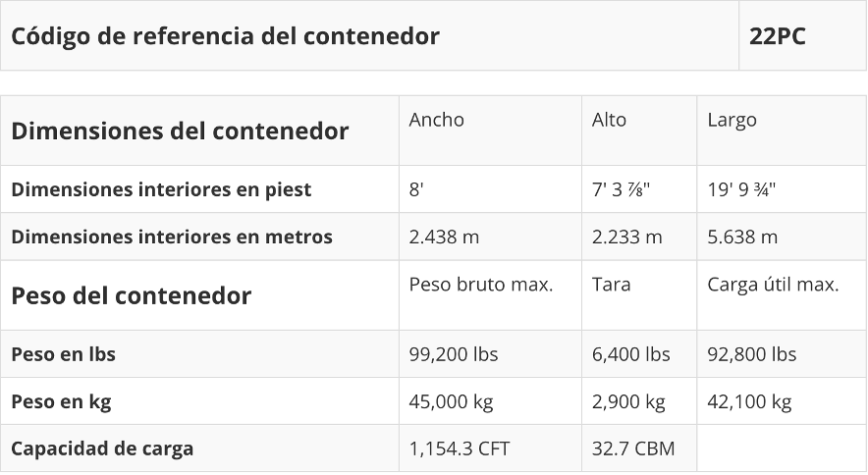868x475 pixels.
Task: Click the 5.638 m length value
Action: pos(742,237)
